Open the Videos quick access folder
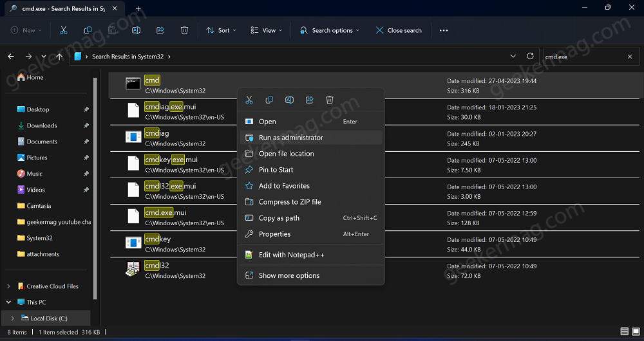Image resolution: width=644 pixels, height=341 pixels. 31,190
